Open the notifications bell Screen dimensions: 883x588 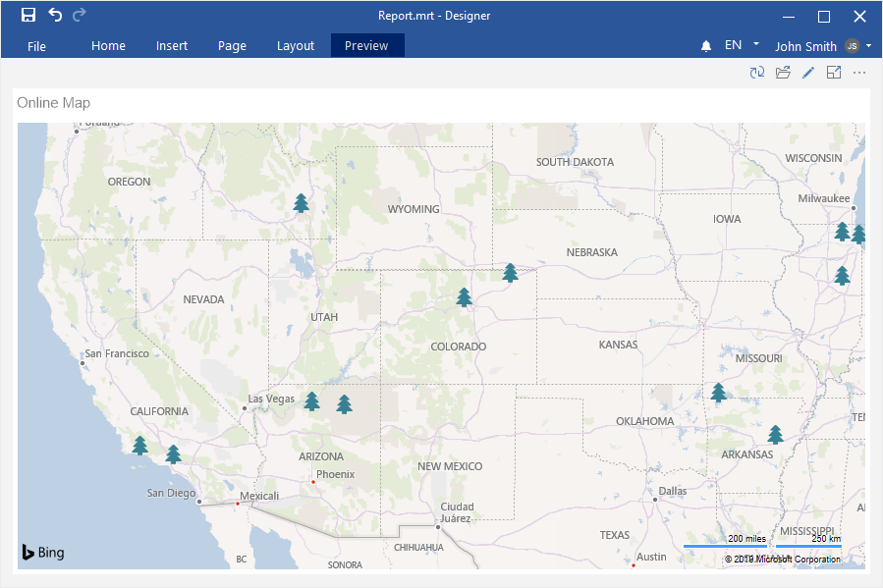click(705, 46)
